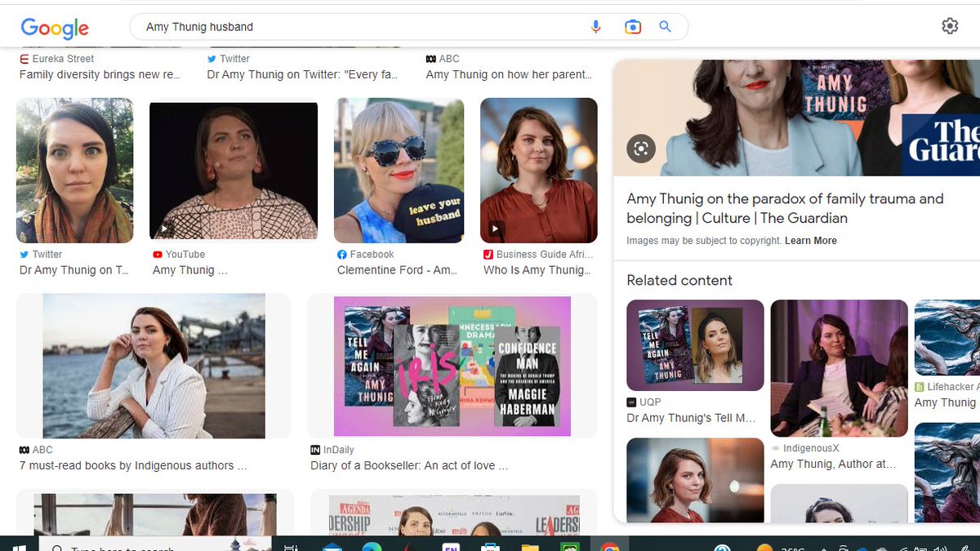Open the red-top portrait related thumbnail below UQP

[x=695, y=480]
